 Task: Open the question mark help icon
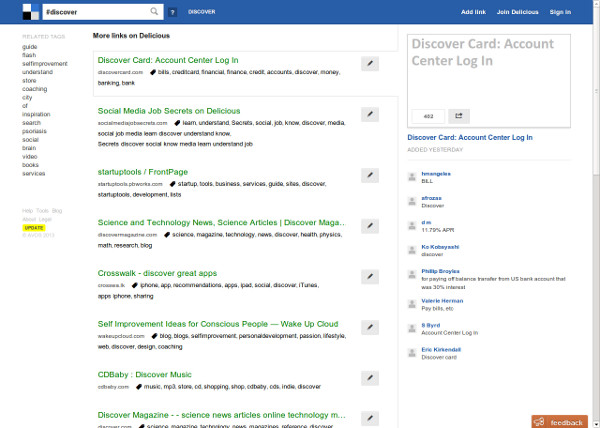pos(173,12)
